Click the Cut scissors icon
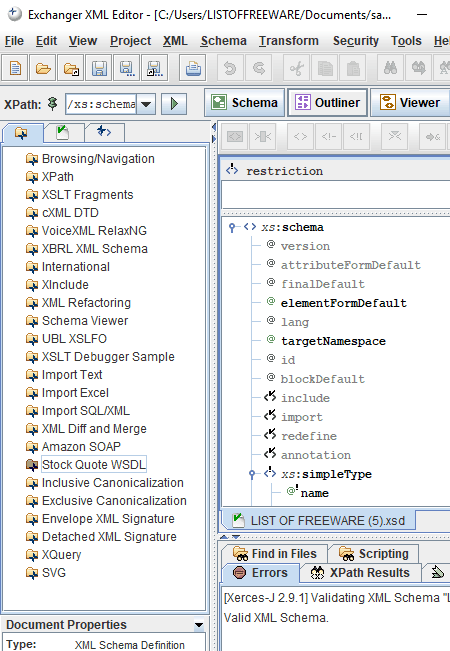 [x=296, y=68]
